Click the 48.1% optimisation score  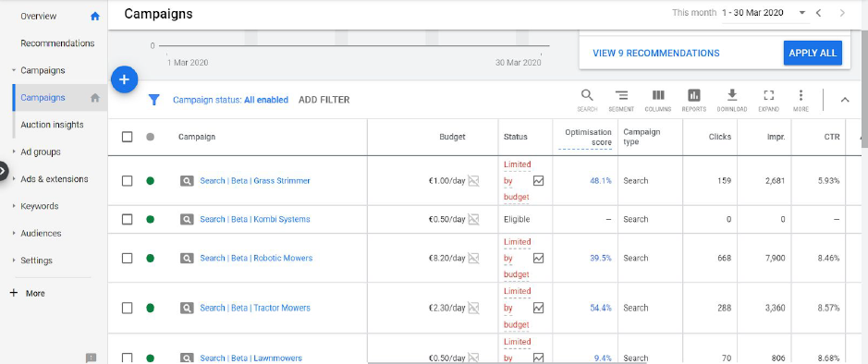(601, 181)
